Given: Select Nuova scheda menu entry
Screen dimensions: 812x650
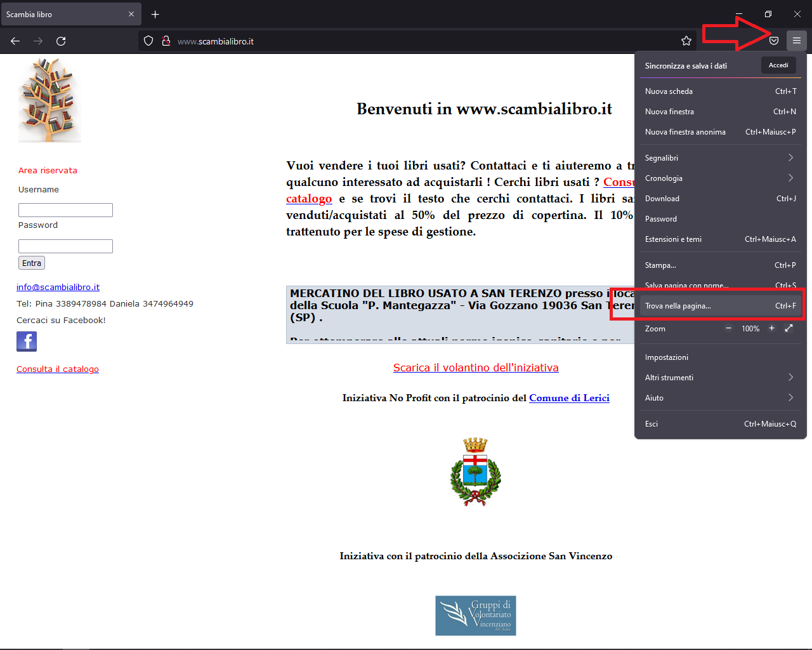Looking at the screenshot, I should coord(721,91).
